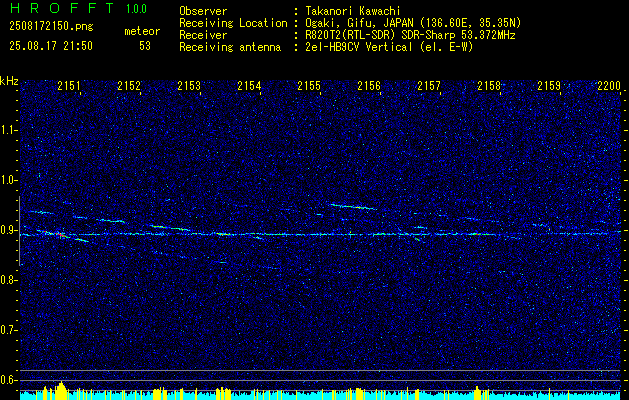Click the meteor echo streak above the carrier near 2156
Screen dimensions: 629x400
click(x=354, y=207)
